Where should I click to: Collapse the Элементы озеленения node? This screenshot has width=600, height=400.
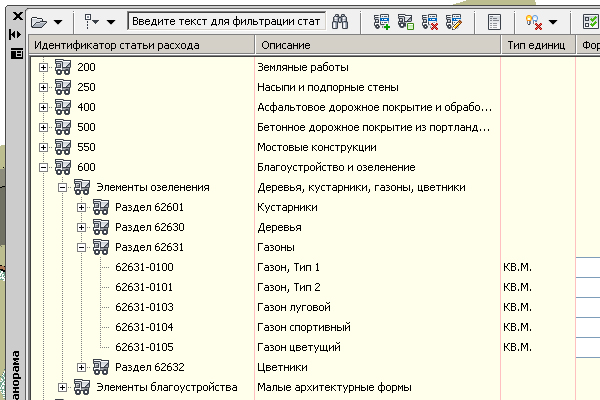(x=62, y=188)
